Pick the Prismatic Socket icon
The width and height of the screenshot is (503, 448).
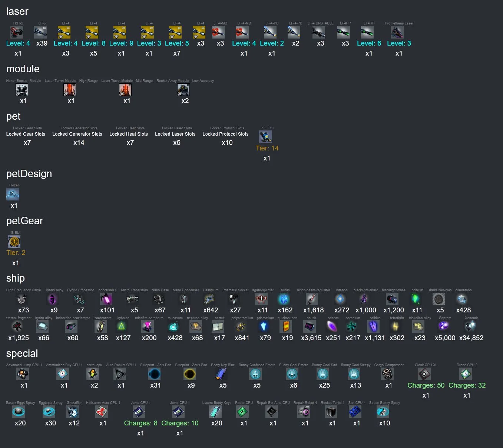(234, 299)
